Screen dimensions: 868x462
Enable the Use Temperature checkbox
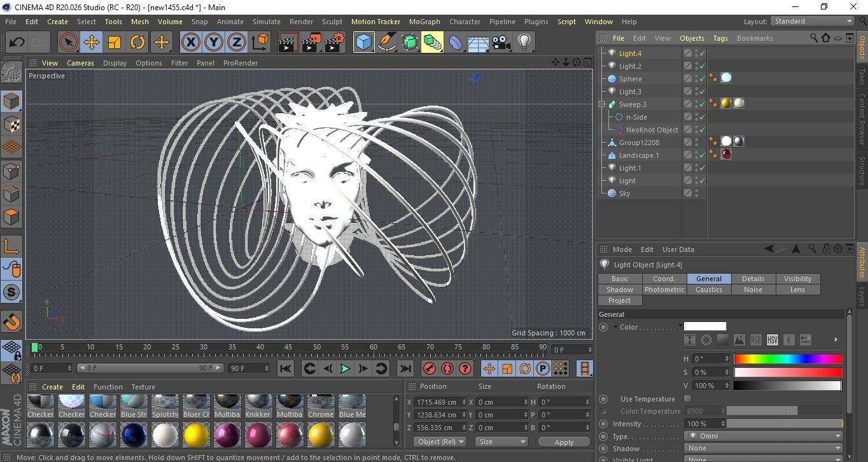click(x=687, y=399)
